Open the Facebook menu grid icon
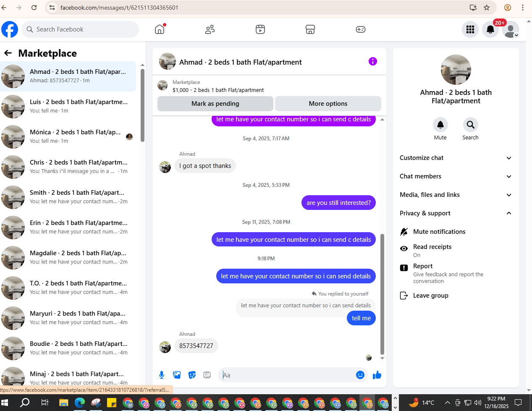 pyautogui.click(x=470, y=29)
